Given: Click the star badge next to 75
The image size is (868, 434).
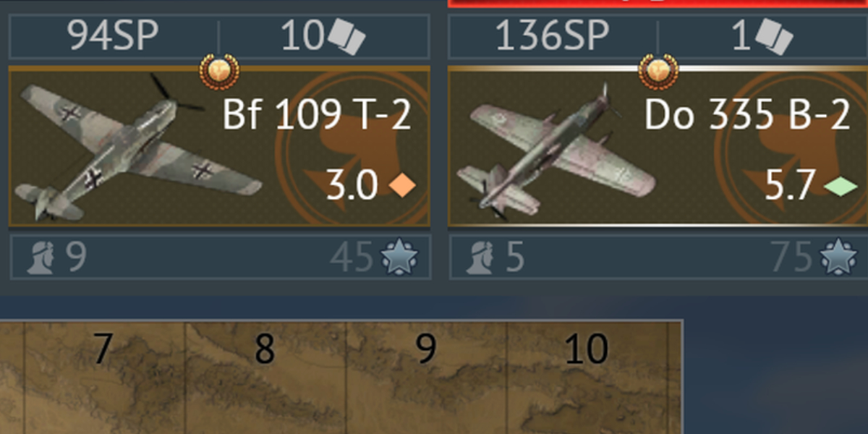Looking at the screenshot, I should [838, 258].
